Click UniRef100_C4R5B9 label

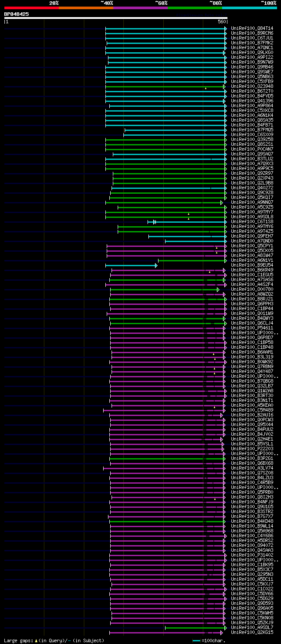(x=252, y=482)
